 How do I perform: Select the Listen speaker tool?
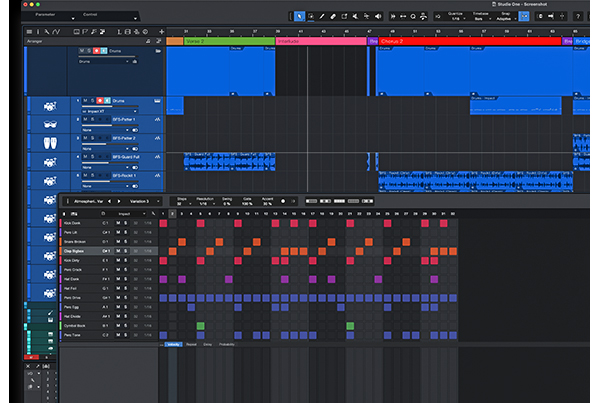[x=378, y=16]
